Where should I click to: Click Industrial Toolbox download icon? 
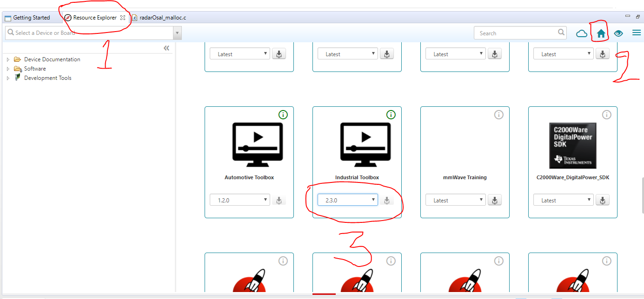(386, 200)
